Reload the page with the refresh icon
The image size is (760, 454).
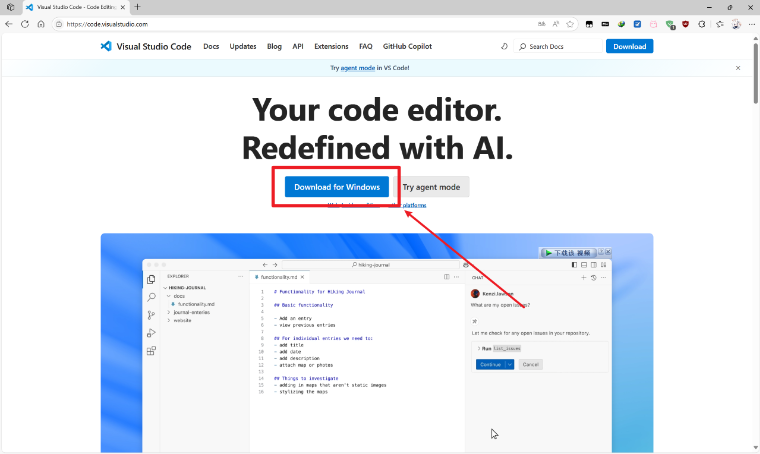(25, 24)
